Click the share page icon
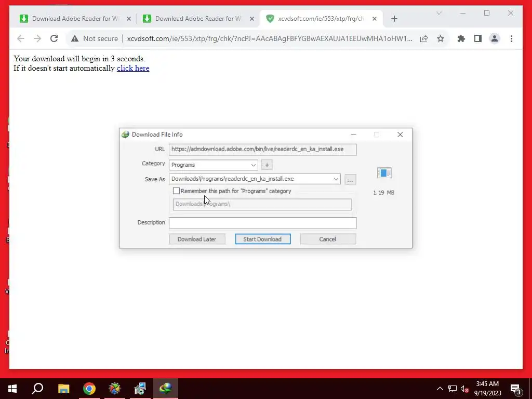532x399 pixels. (x=424, y=38)
